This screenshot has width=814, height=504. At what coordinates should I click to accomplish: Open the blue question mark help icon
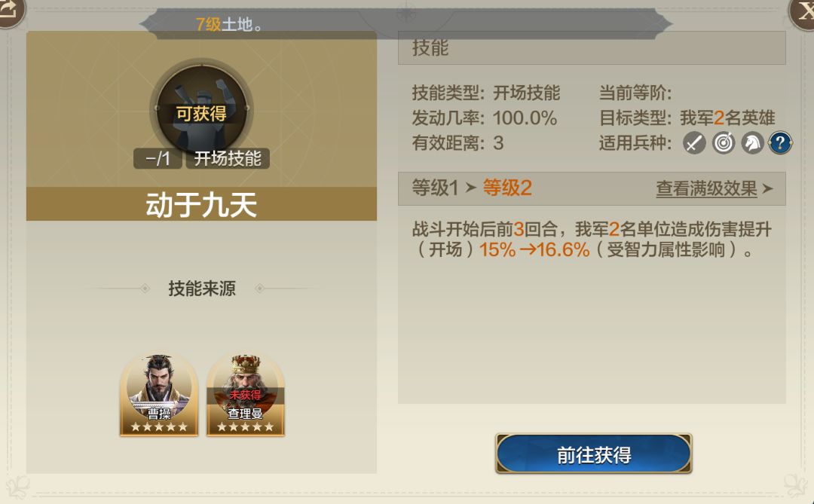pyautogui.click(x=780, y=142)
